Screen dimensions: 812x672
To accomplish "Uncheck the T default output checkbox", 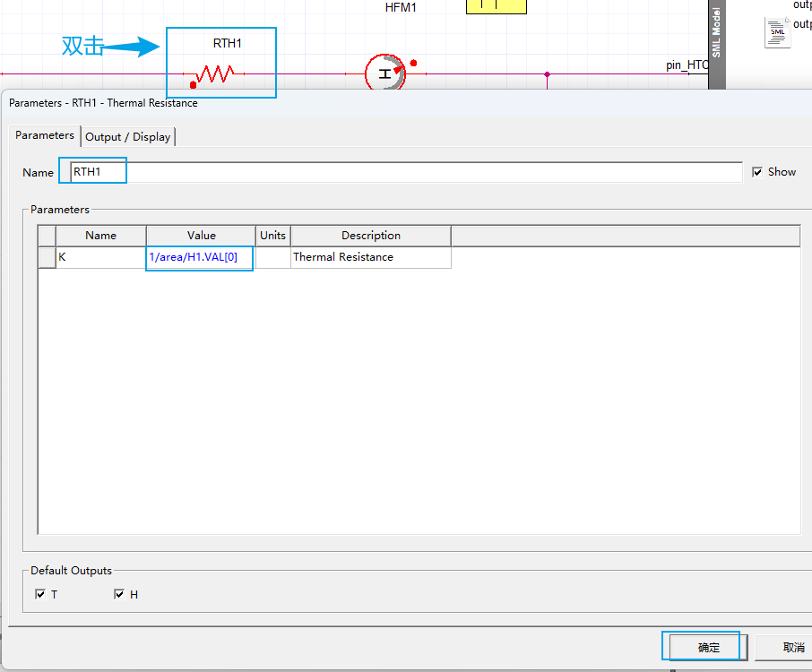I will 40,594.
